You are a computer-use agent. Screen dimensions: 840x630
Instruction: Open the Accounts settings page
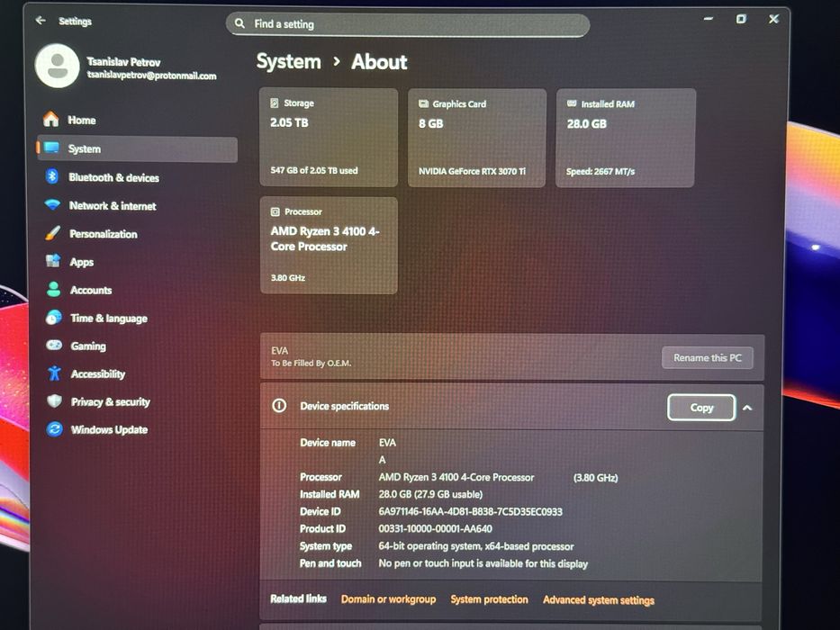137,290
